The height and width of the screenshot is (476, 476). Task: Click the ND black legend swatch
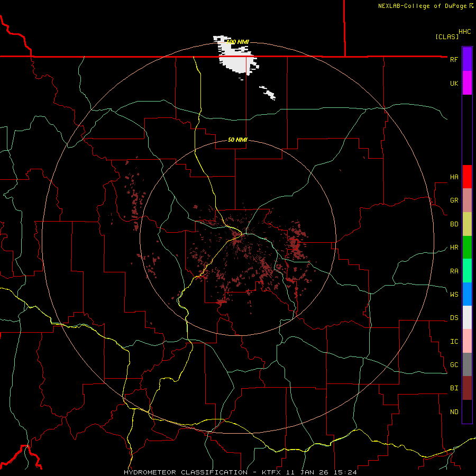[x=467, y=411]
